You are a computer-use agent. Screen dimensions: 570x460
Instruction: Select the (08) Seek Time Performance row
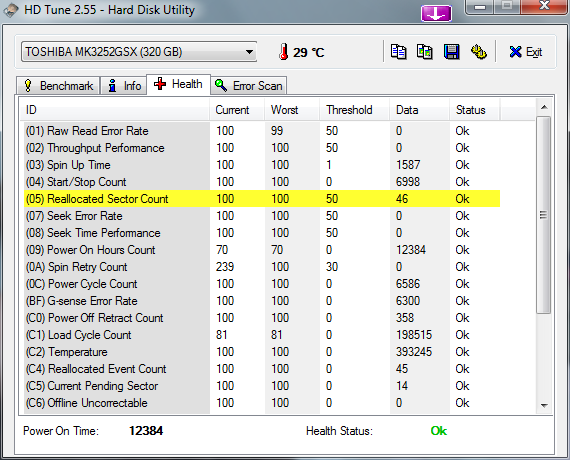262,233
